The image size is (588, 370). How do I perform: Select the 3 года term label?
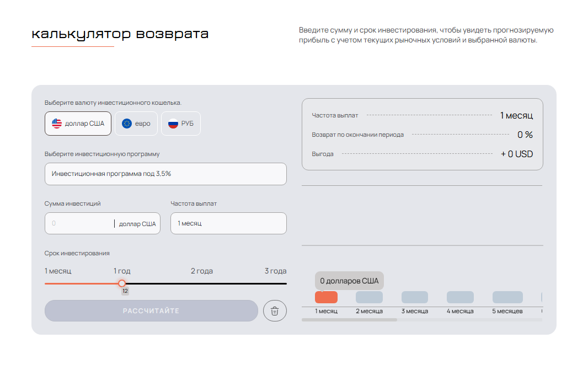tap(275, 271)
